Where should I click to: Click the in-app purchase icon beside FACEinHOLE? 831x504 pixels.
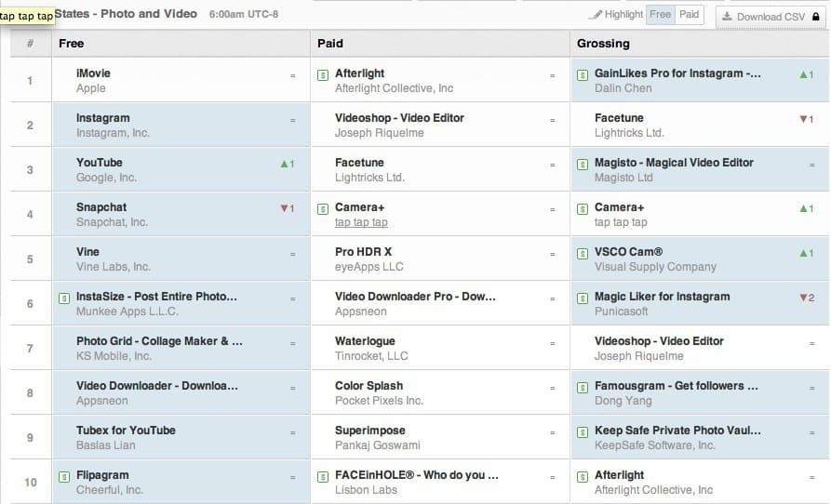tap(322, 476)
